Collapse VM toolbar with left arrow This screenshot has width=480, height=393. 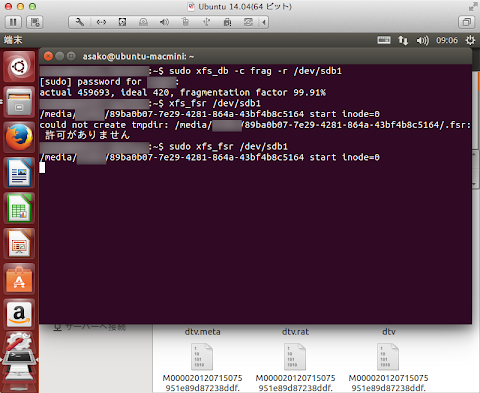click(x=264, y=22)
